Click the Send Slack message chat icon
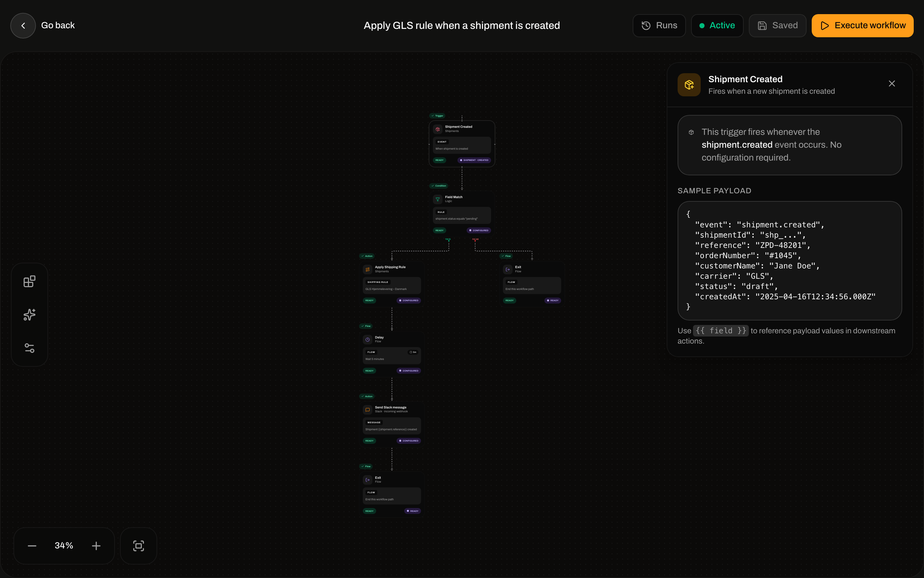 click(x=367, y=410)
